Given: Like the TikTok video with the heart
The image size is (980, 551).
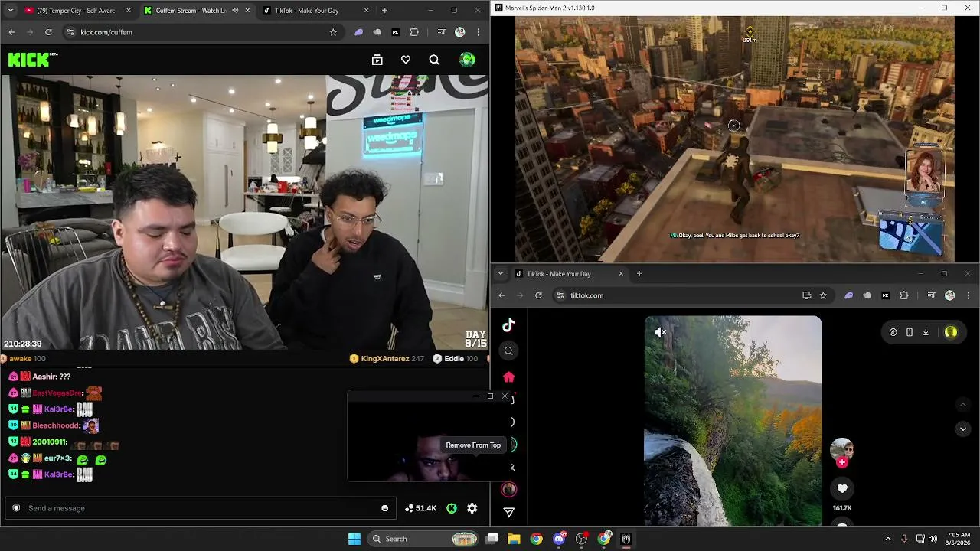Looking at the screenshot, I should pos(842,488).
